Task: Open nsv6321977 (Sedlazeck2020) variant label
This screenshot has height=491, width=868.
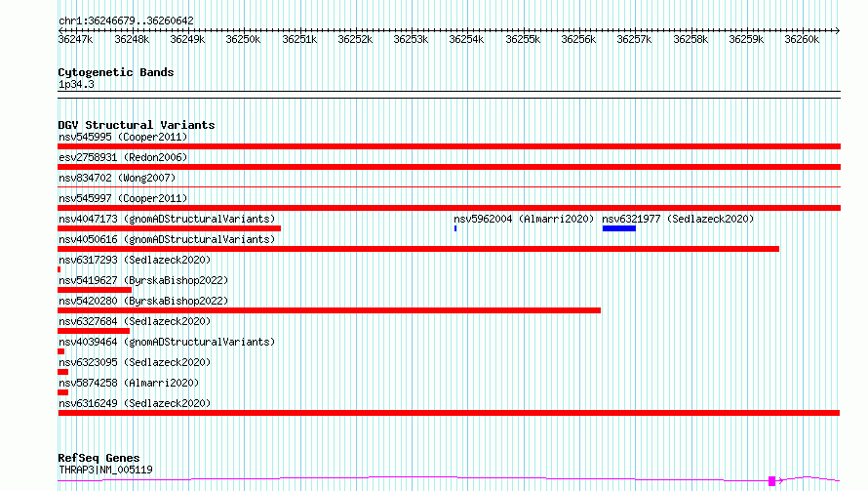Action: (x=678, y=219)
